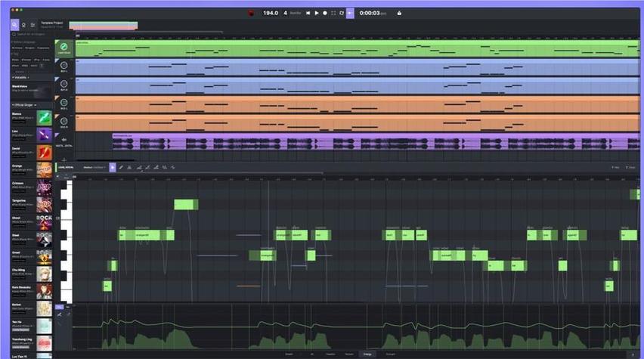Click the lock icon next to the timecode

click(399, 13)
